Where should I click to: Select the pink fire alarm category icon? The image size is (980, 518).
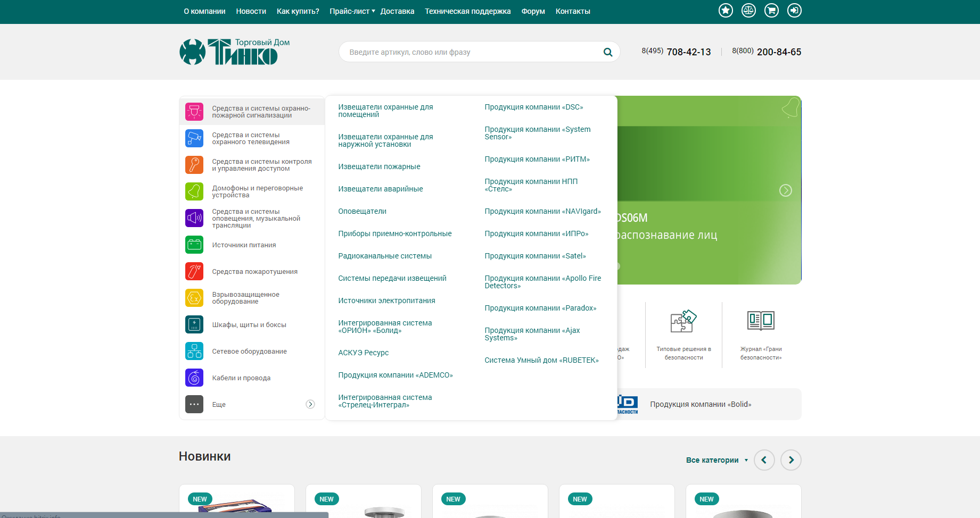click(194, 112)
